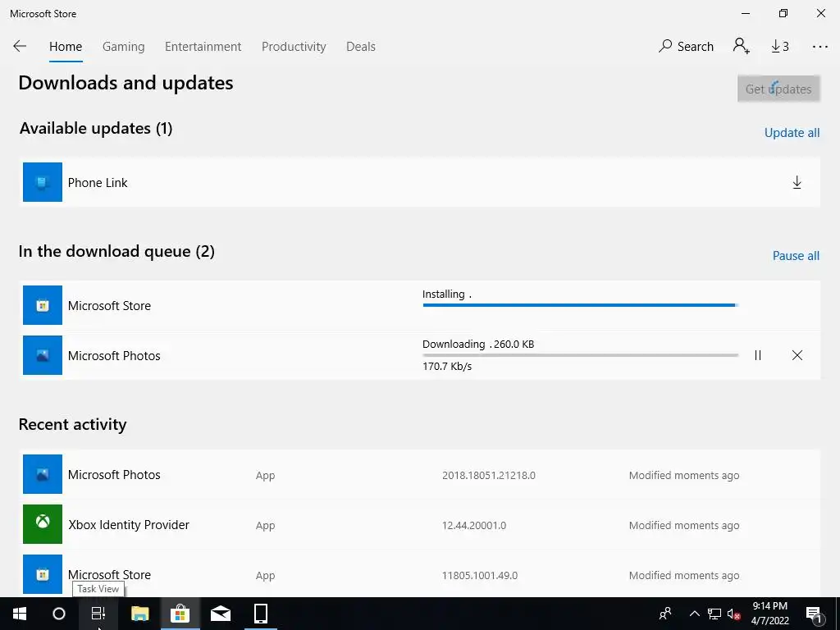
Task: Open the clock showing 9:14 PM
Action: click(x=769, y=614)
